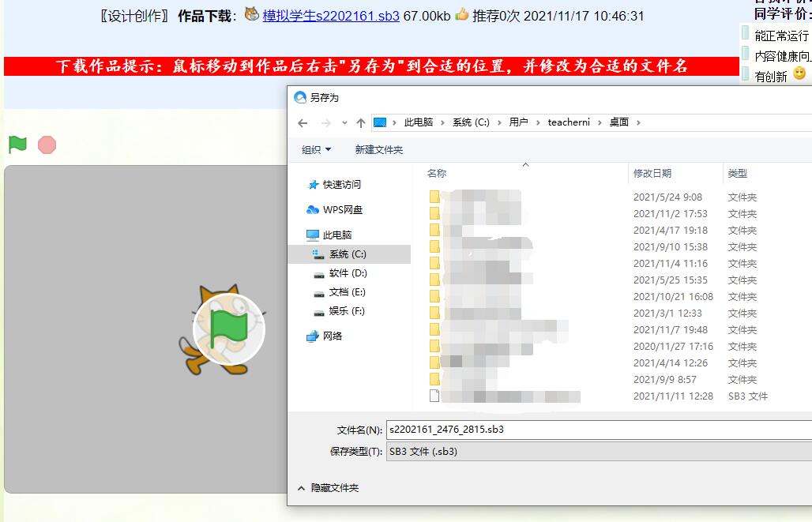Viewport: 812px width, 522px height.
Task: Click the red stop button above the stage
Action: (47, 145)
